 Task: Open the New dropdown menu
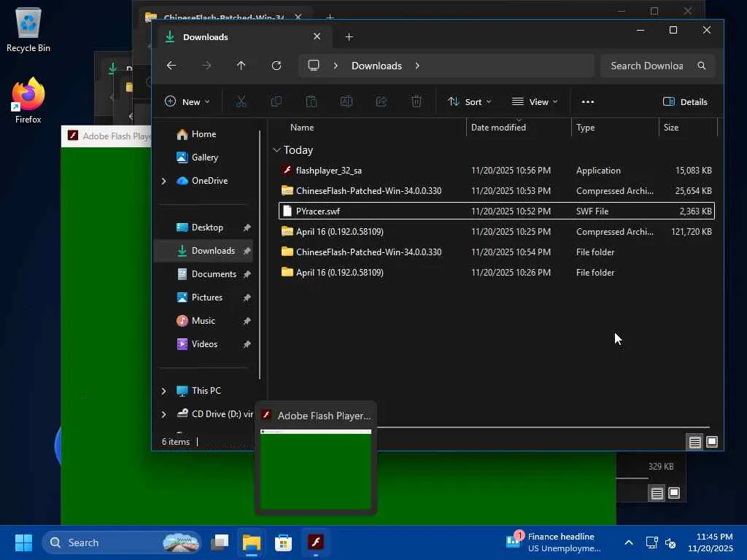pos(187,101)
